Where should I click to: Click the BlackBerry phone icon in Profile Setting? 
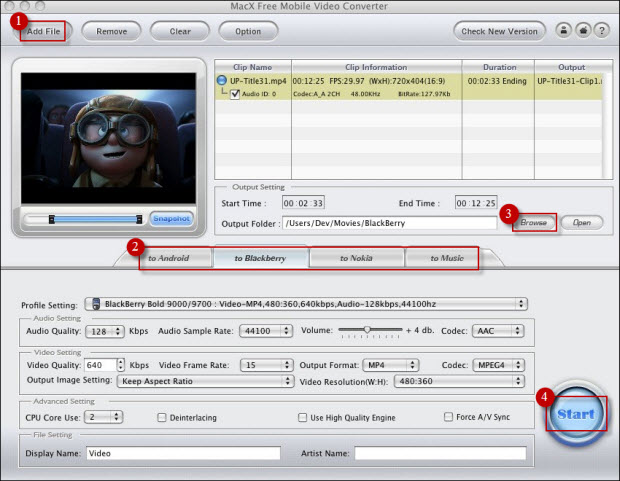coord(96,304)
